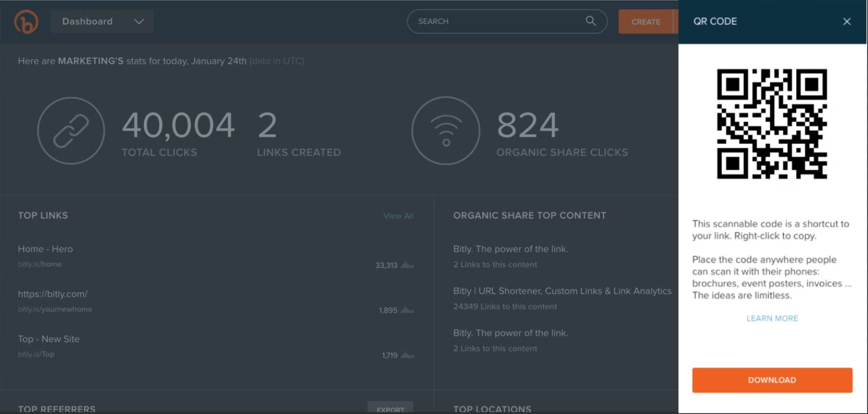This screenshot has width=868, height=414.
Task: Click the total clicks chain-link icon
Action: [x=71, y=130]
